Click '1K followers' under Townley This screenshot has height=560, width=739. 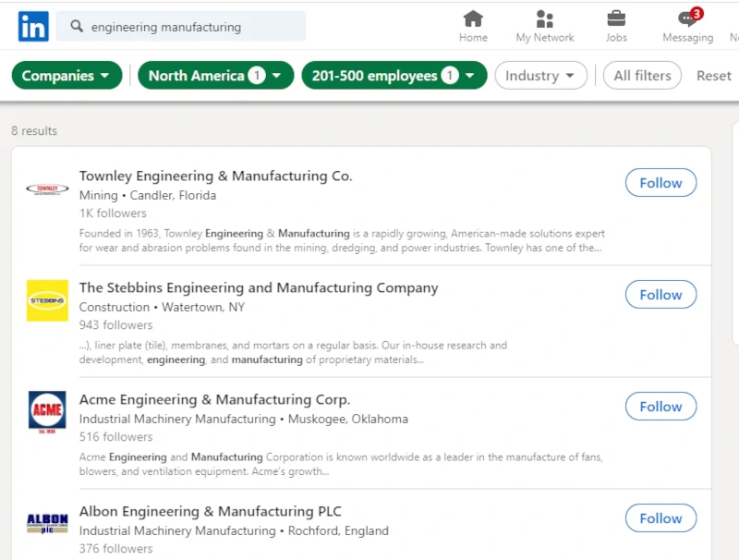click(113, 213)
